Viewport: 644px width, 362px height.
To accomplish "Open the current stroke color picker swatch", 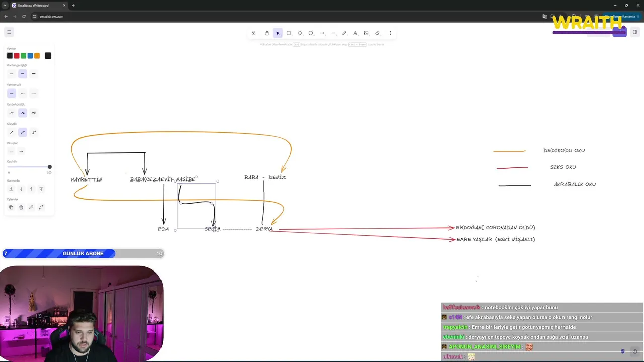I will pyautogui.click(x=48, y=56).
